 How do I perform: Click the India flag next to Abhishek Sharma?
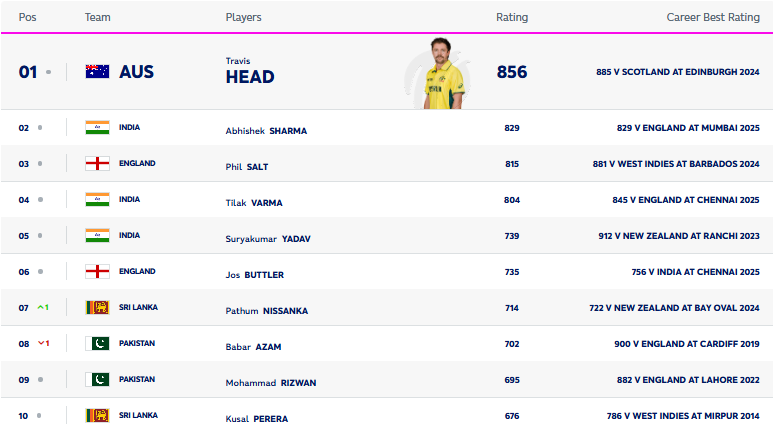[97, 128]
